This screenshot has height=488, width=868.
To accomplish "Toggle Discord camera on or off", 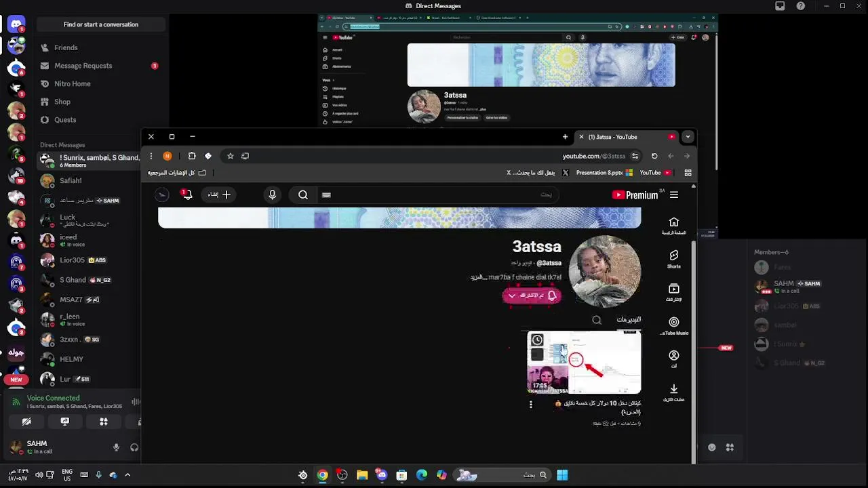I will [26, 422].
